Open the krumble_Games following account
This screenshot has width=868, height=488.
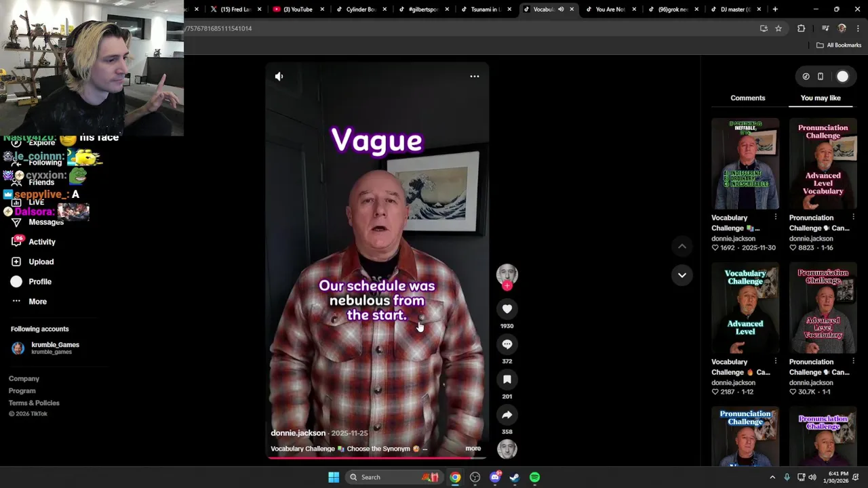point(46,348)
